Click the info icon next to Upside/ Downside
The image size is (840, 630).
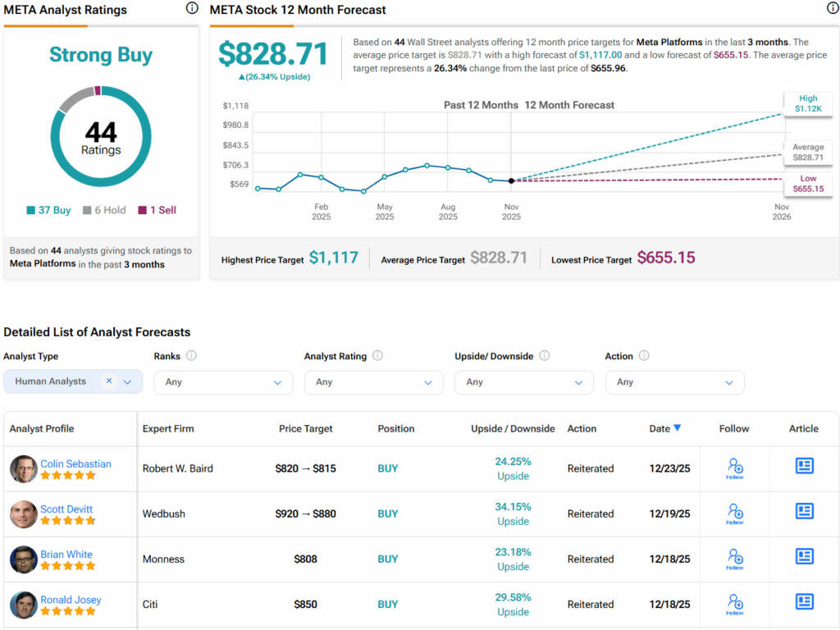tap(545, 356)
